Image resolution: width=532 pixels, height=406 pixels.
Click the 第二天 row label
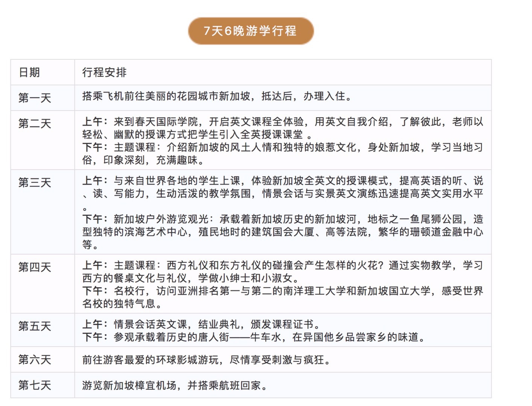point(35,124)
